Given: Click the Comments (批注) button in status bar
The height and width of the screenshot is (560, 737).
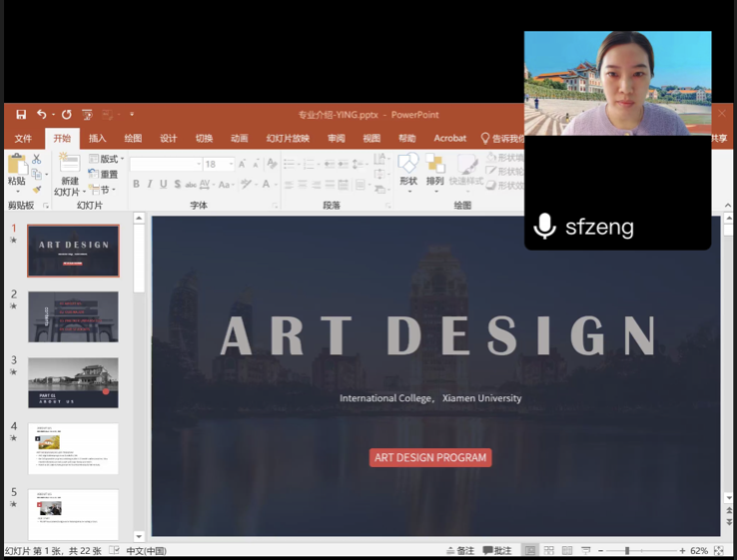Looking at the screenshot, I should coord(497,551).
